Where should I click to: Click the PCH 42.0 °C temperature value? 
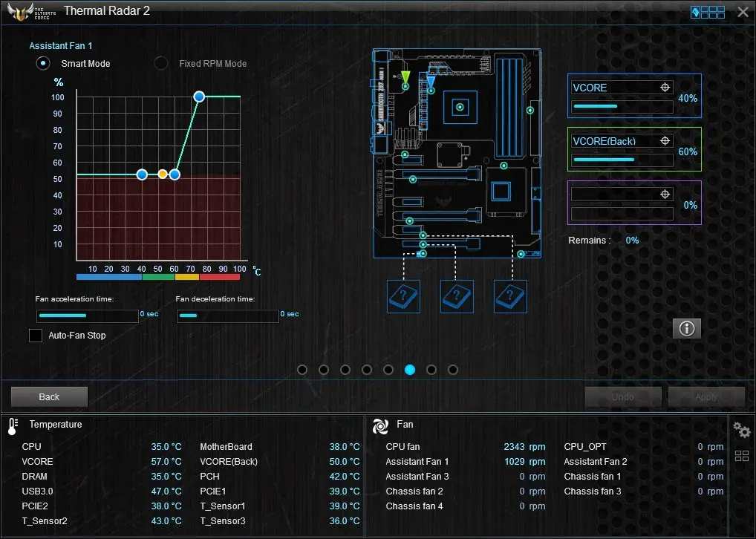(345, 477)
